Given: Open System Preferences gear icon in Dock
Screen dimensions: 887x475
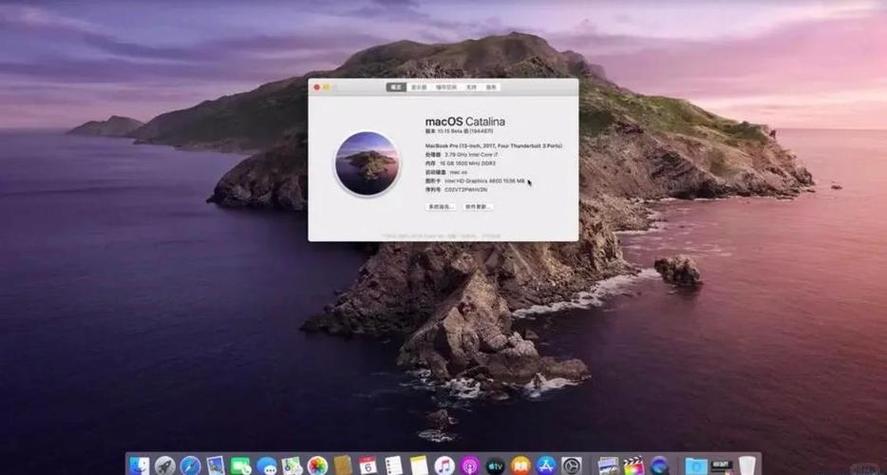Looking at the screenshot, I should [x=572, y=466].
